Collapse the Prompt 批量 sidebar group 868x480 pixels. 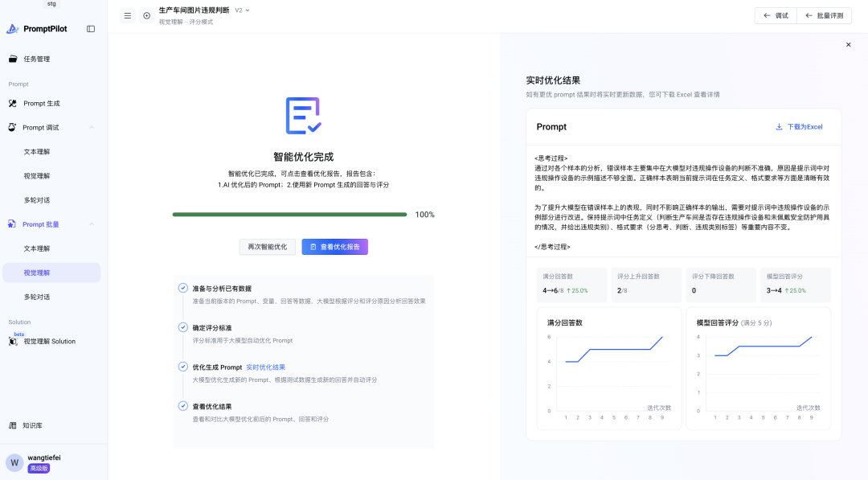click(x=92, y=224)
